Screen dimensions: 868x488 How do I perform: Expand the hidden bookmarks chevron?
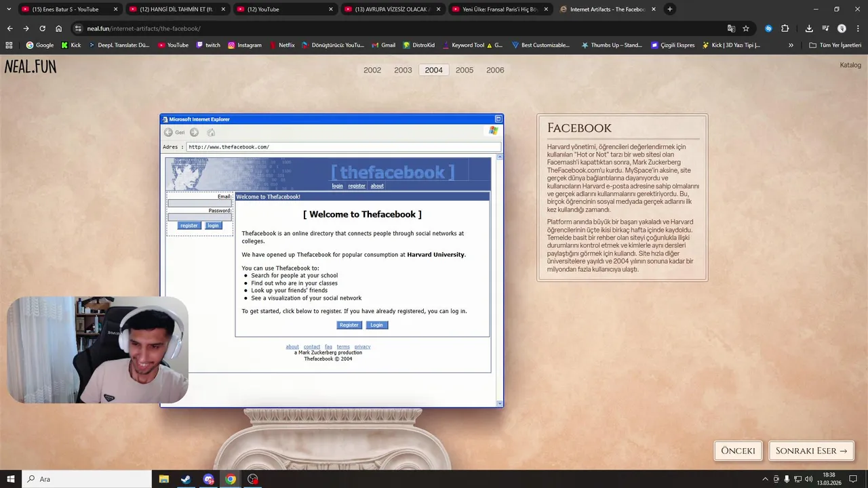point(791,45)
